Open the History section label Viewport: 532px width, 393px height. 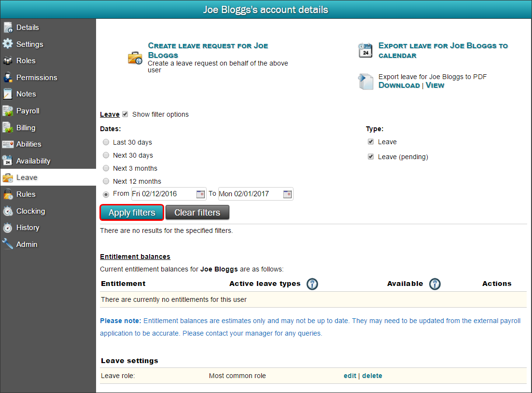pos(28,228)
